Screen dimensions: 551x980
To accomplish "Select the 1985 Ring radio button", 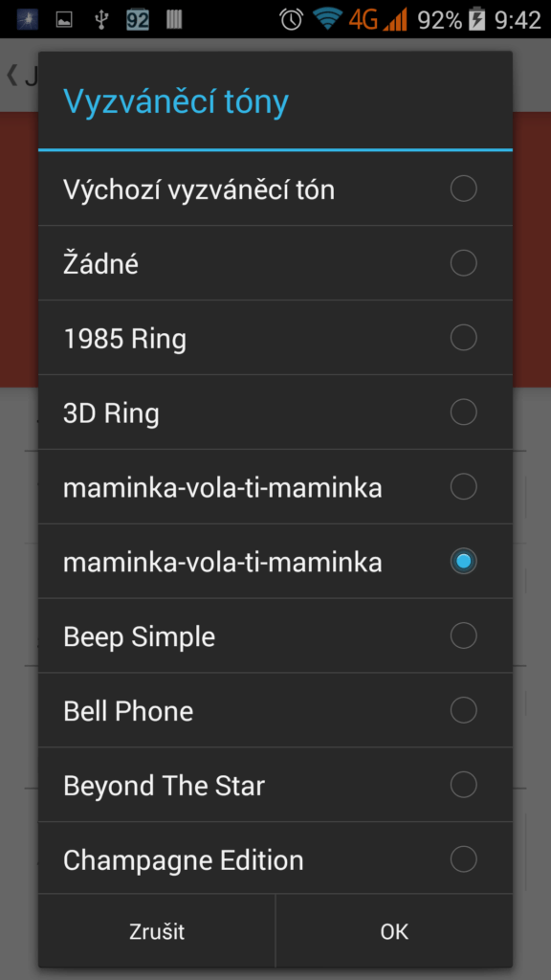I will click(x=464, y=338).
